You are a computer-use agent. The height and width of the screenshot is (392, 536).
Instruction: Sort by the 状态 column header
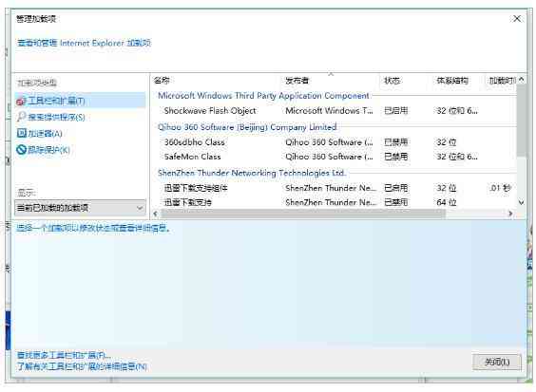(392, 81)
